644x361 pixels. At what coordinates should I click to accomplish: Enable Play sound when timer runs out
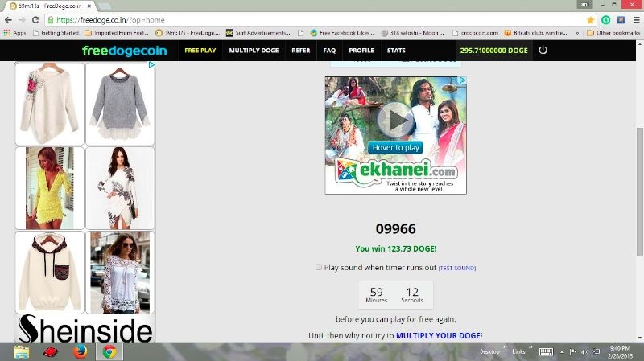click(x=319, y=267)
